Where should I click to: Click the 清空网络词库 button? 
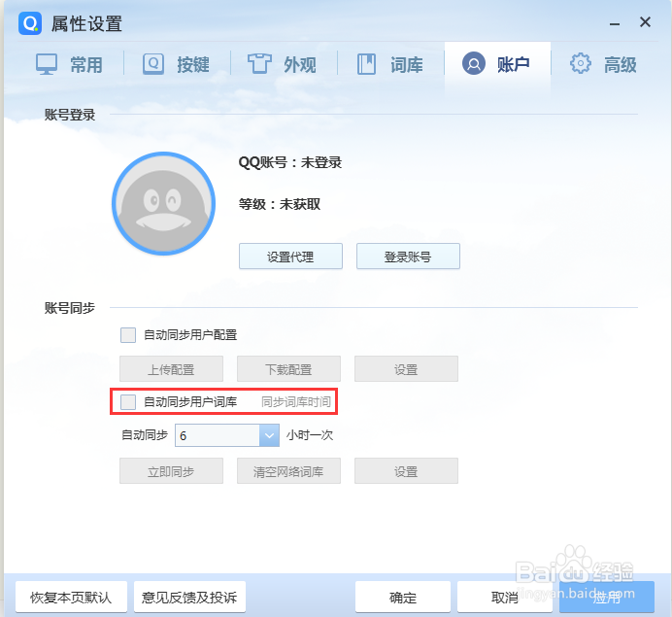(x=288, y=471)
